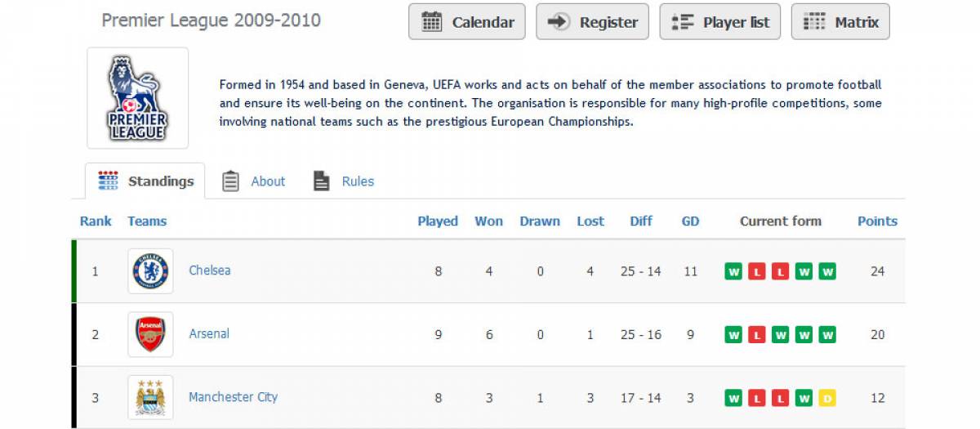Click the Register button

pos(592,22)
